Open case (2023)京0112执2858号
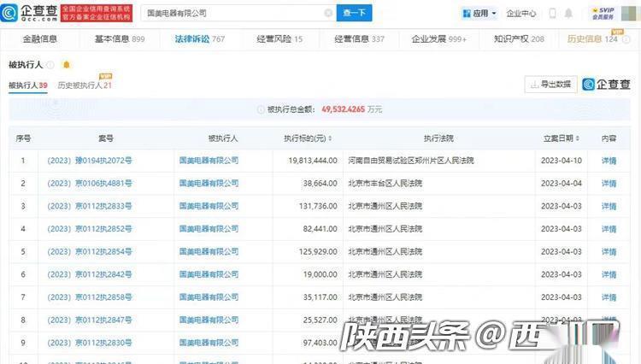This screenshot has width=641, height=364. click(90, 297)
